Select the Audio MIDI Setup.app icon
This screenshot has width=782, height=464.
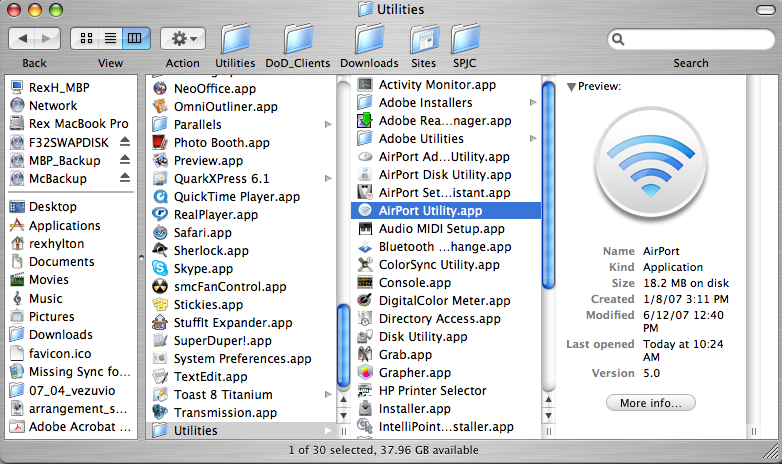(365, 229)
